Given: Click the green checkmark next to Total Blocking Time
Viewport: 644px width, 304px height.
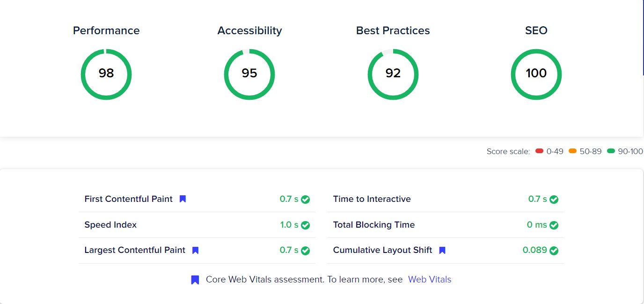Looking at the screenshot, I should point(554,224).
